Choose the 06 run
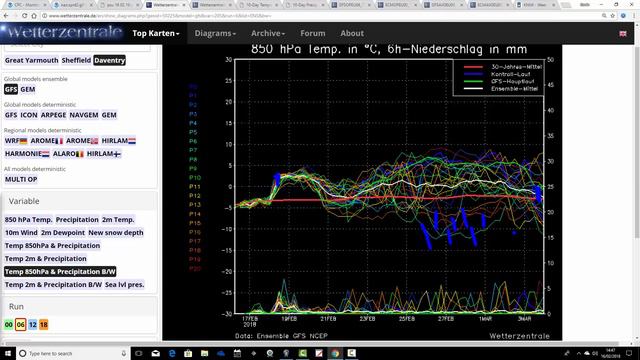The height and width of the screenshot is (360, 640). click(20, 325)
